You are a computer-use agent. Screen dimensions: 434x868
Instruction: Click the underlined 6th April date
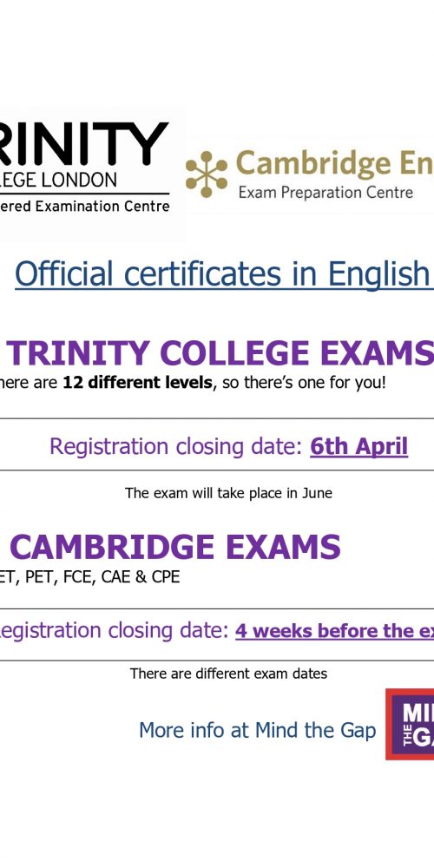358,446
